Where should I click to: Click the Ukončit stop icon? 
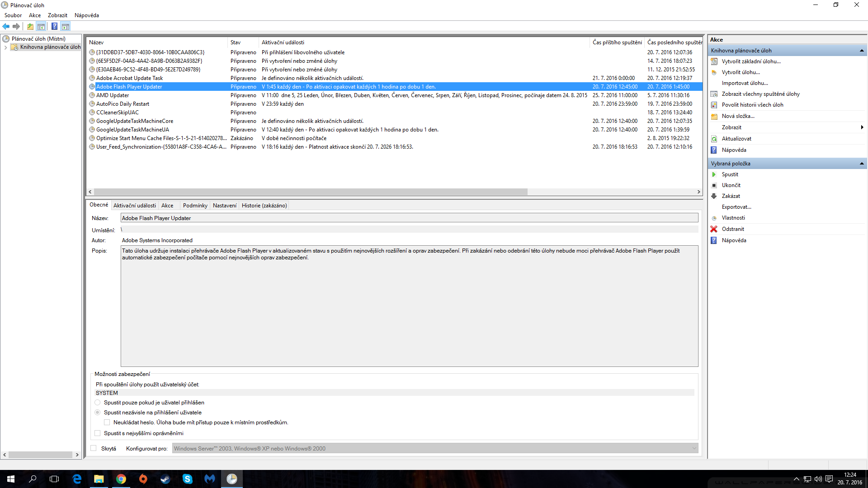pos(714,185)
